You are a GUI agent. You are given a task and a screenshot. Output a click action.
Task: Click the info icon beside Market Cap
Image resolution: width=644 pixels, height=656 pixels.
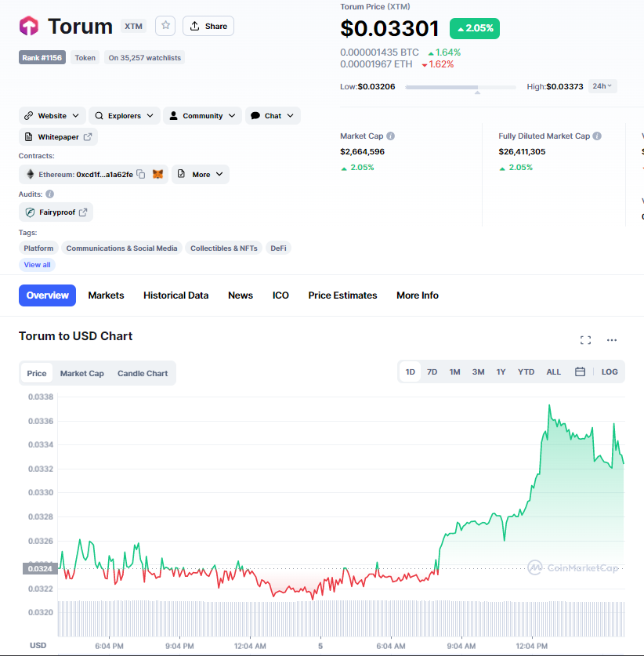point(391,136)
